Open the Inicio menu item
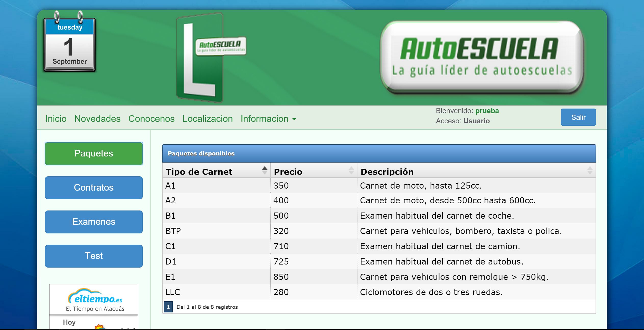Image resolution: width=644 pixels, height=330 pixels. (x=56, y=119)
